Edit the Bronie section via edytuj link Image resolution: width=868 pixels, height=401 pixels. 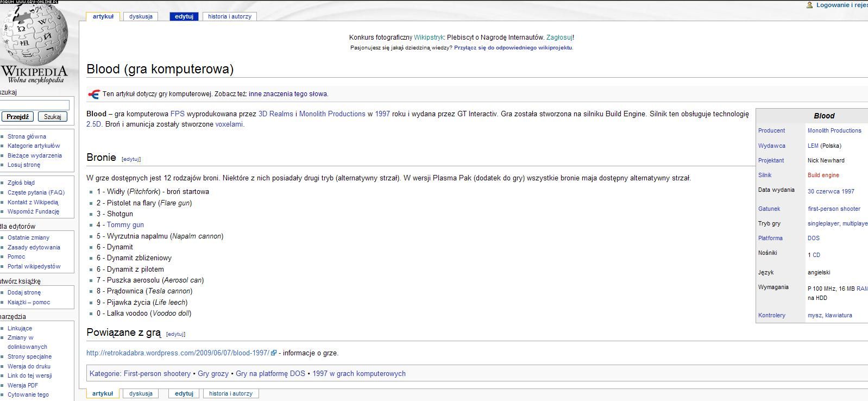[131, 159]
